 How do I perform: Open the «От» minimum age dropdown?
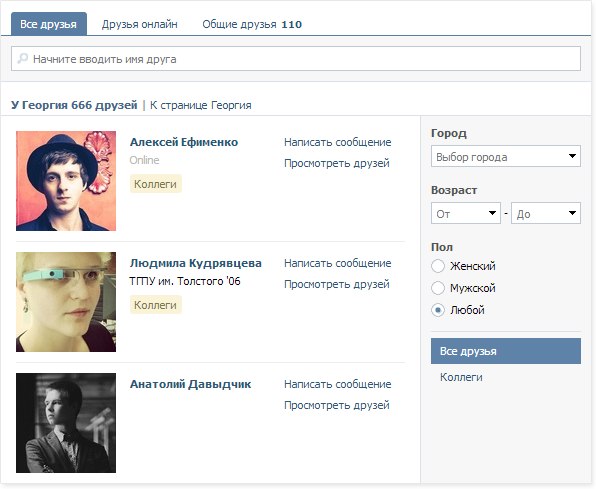[x=466, y=213]
